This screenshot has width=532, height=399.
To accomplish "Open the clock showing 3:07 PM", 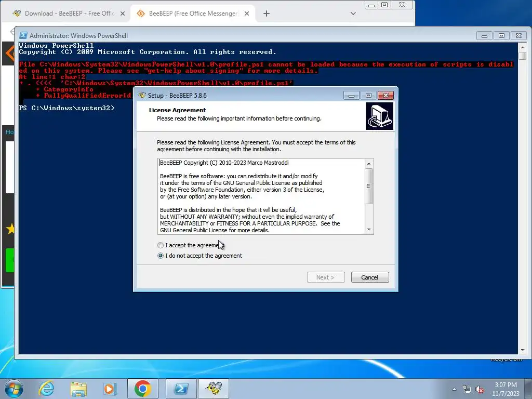I will click(506, 389).
